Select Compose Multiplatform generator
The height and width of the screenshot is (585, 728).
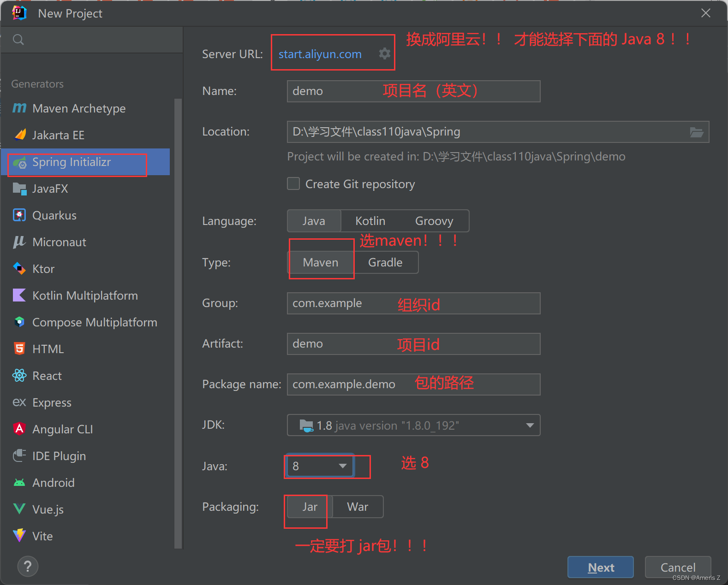click(85, 322)
